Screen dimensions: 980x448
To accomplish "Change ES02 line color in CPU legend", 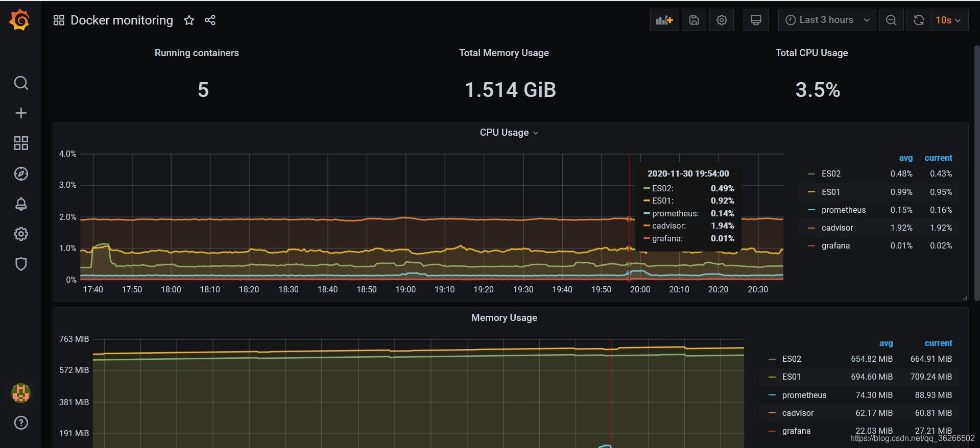I will pos(811,174).
